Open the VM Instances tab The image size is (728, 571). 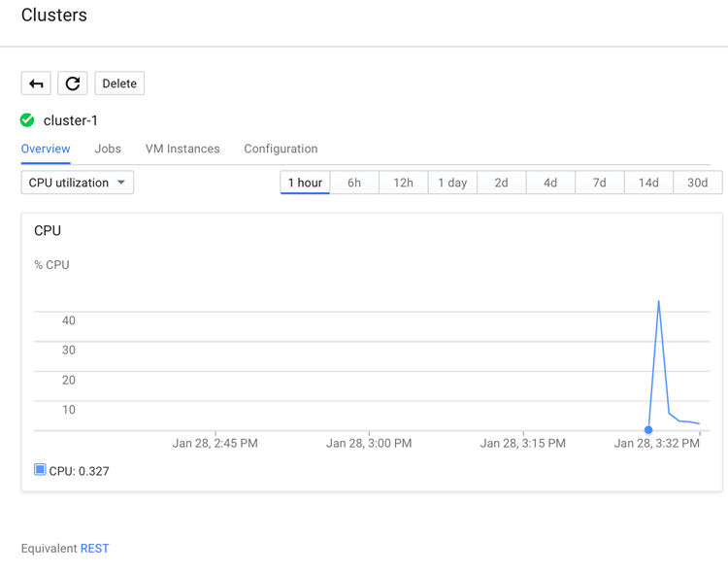182,149
